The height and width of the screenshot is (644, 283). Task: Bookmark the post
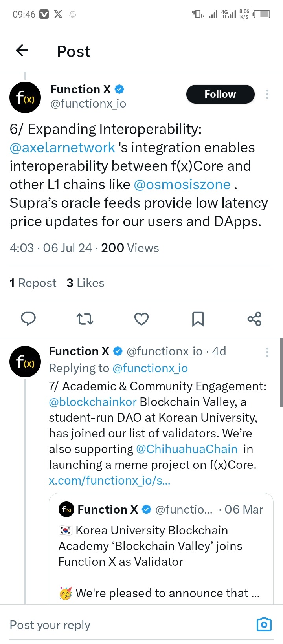click(198, 319)
